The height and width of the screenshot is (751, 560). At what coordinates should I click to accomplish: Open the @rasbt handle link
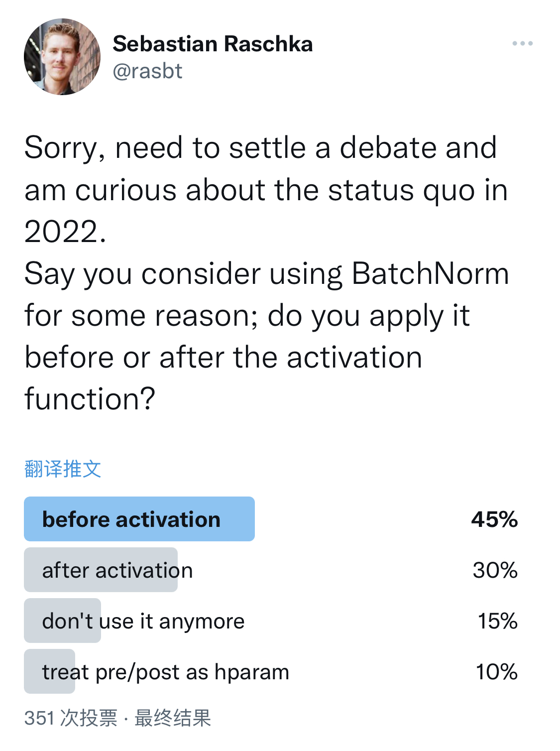point(147,71)
